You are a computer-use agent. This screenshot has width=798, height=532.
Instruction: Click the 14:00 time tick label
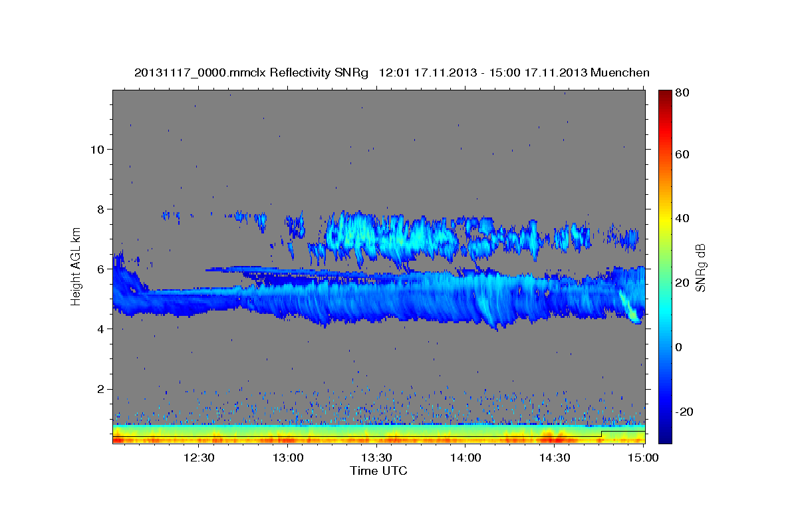coord(465,458)
